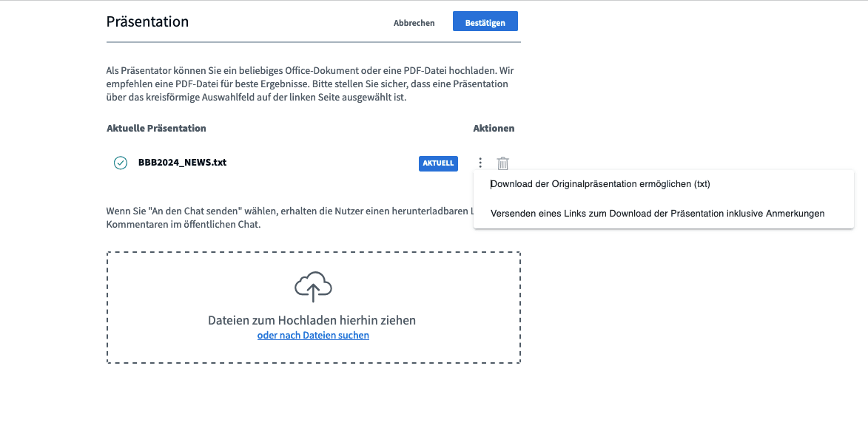Choose 'Download der Originalpräsentation ermöglichen (txt)'

[600, 184]
